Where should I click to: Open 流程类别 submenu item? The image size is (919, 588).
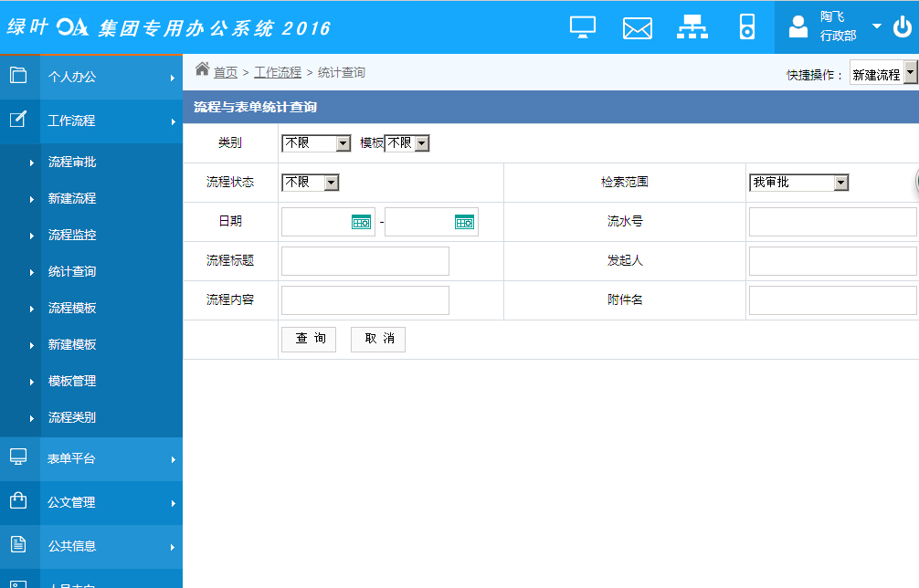72,417
